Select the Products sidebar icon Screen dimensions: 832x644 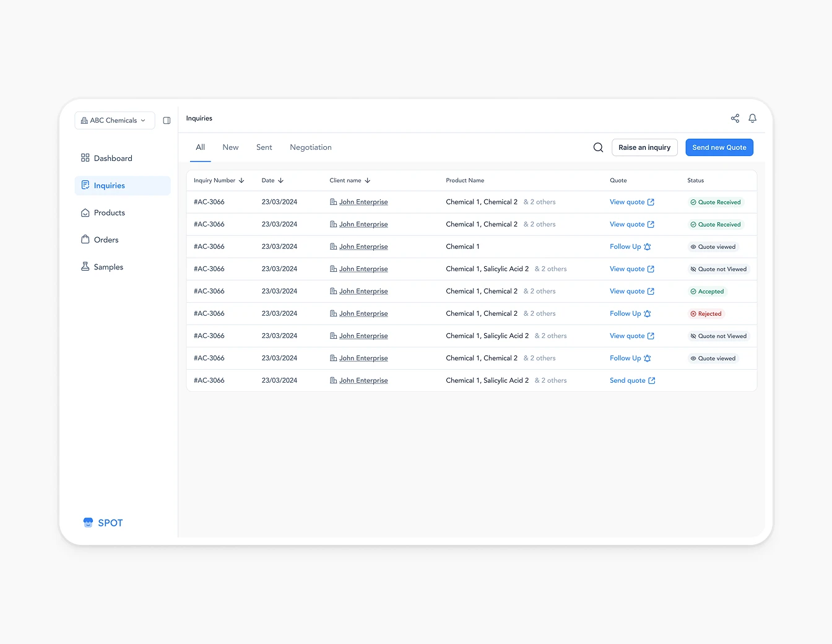(x=85, y=212)
